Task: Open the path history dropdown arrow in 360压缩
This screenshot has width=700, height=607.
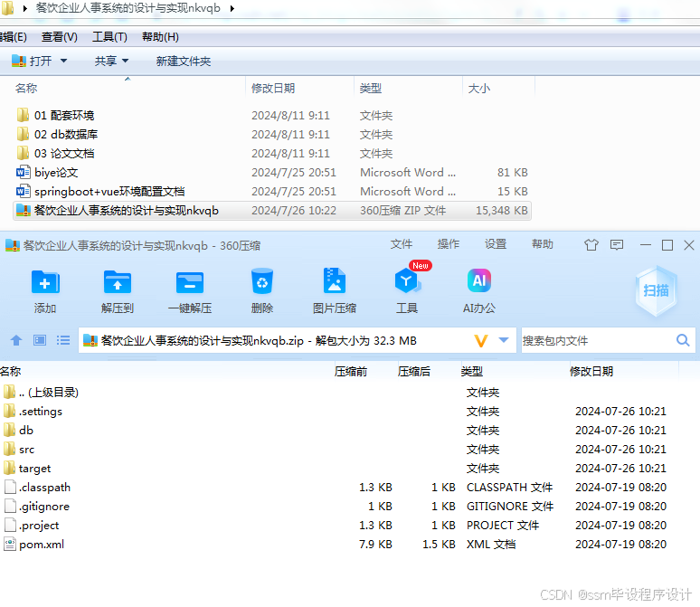Action: [504, 340]
